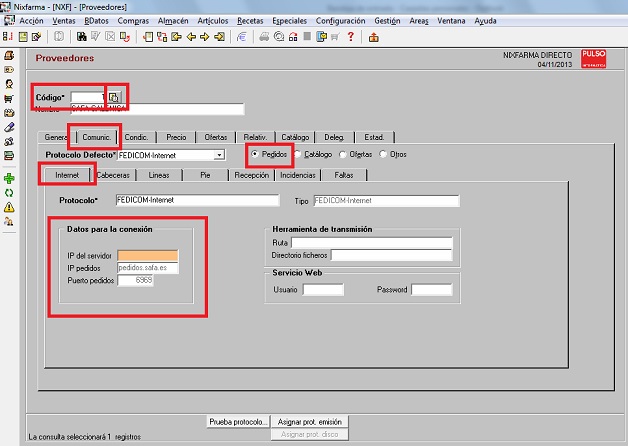Click the red question mark help icon
Image resolution: width=628 pixels, height=446 pixels.
pos(351,37)
